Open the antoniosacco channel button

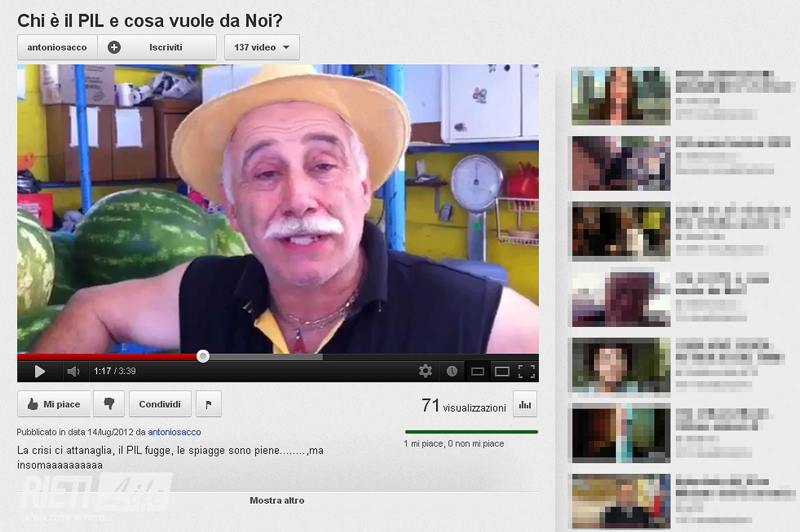[x=57, y=48]
